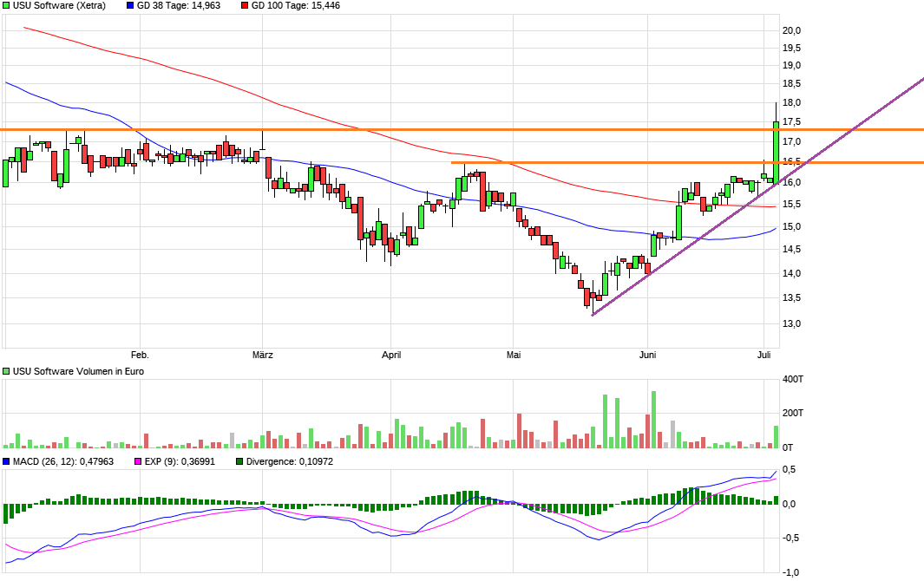
Task: Click the dark green Divergence legend swatch
Action: point(239,461)
